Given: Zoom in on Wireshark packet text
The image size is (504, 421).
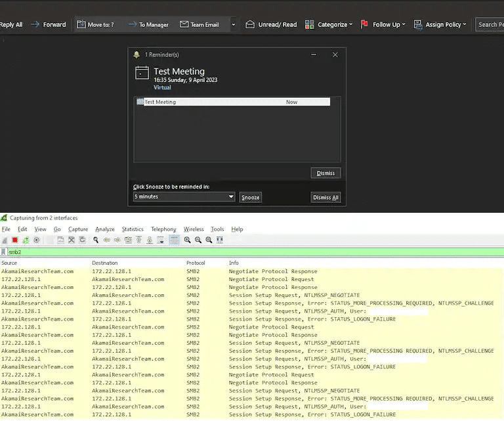Looking at the screenshot, I should 188,240.
